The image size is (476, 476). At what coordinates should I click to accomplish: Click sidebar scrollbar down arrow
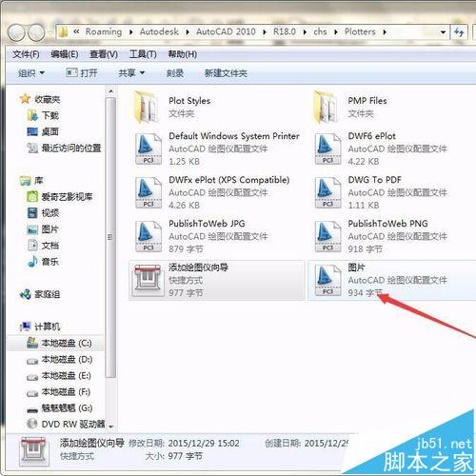coord(110,426)
